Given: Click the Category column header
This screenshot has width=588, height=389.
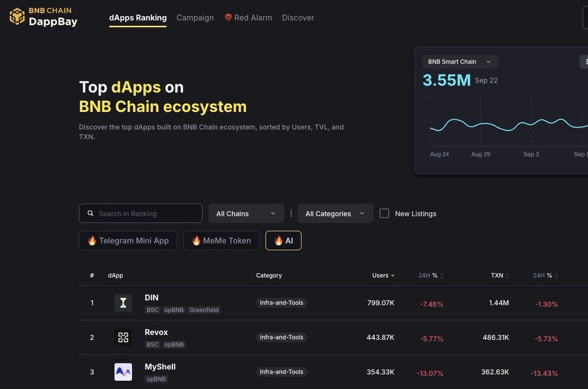Looking at the screenshot, I should point(269,275).
